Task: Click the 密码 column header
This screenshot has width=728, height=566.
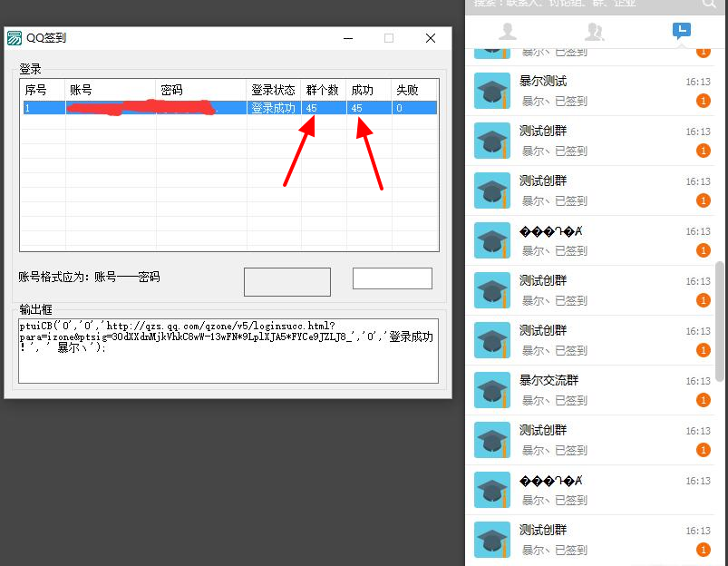Action: pos(201,90)
